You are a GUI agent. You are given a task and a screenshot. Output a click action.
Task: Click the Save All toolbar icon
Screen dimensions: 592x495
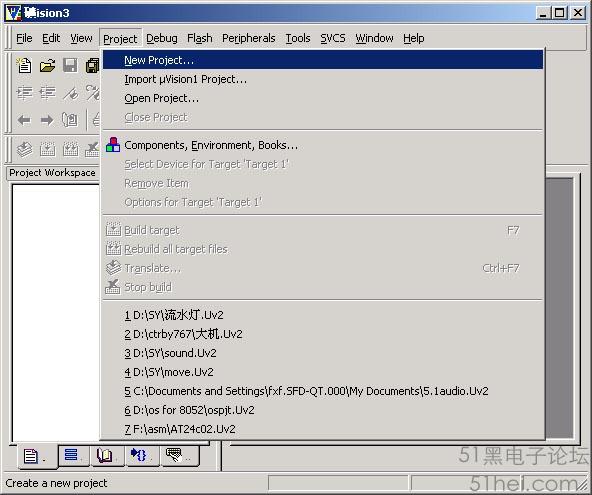(x=92, y=65)
